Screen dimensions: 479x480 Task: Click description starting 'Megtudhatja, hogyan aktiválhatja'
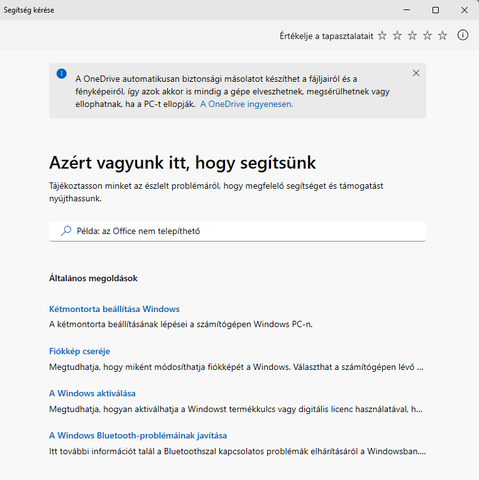click(236, 409)
